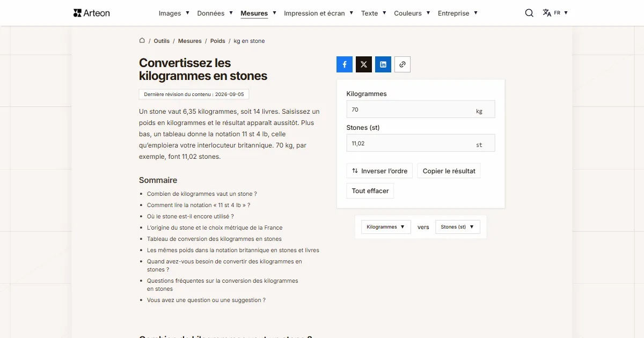Go to Poids breadcrumb
The width and height of the screenshot is (644, 338).
[x=218, y=41]
